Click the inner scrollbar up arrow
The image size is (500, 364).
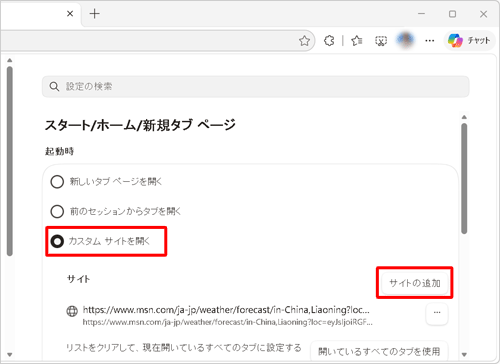click(464, 117)
